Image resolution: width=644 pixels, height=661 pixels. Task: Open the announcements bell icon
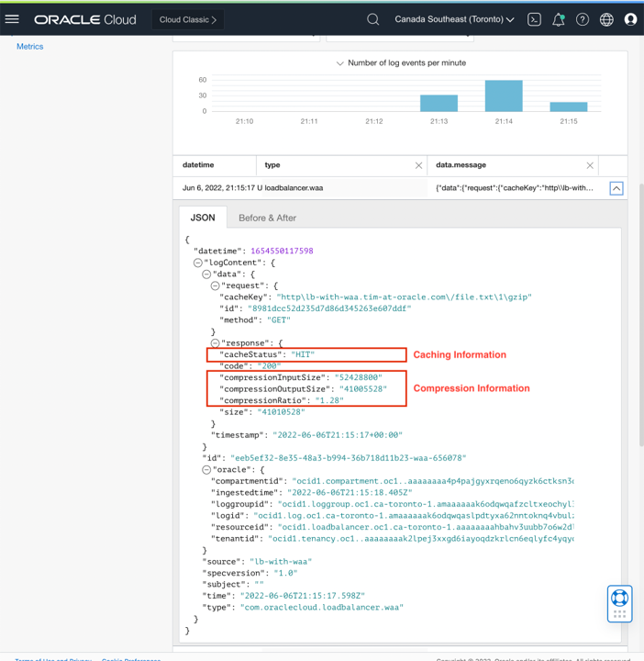559,19
